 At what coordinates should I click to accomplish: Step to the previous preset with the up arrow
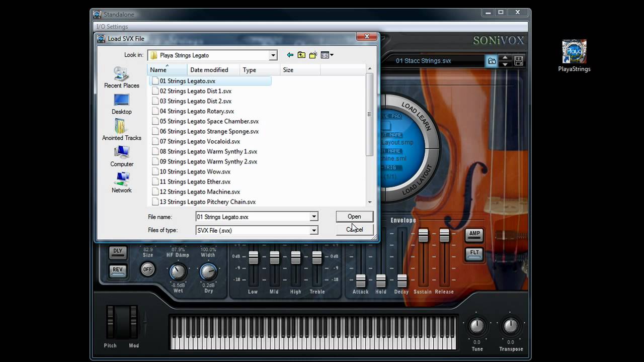pos(505,58)
